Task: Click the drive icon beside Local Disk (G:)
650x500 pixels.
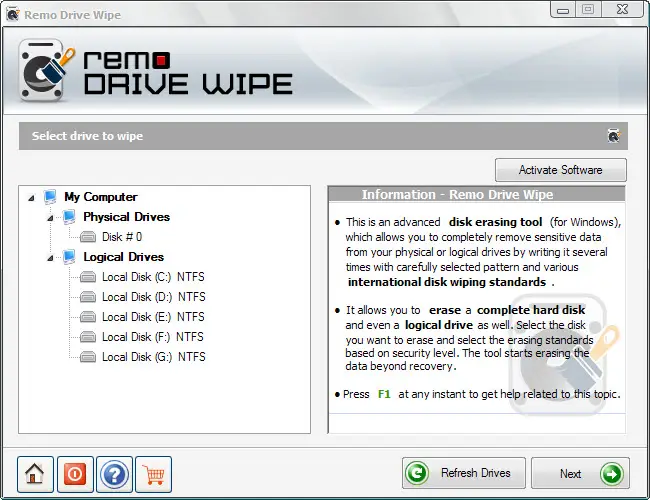Action: pos(88,357)
